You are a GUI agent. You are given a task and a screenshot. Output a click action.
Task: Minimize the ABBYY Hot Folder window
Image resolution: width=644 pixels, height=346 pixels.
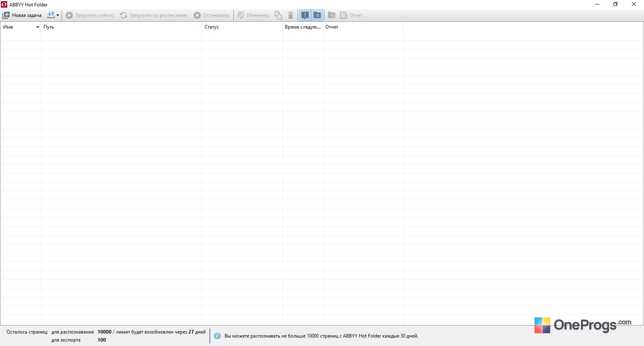(x=597, y=4)
